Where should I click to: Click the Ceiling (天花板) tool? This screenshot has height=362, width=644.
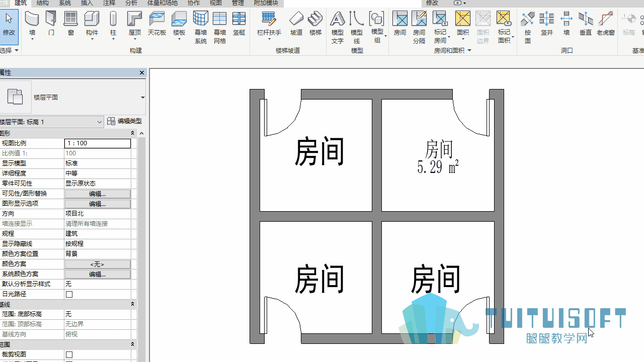(x=157, y=24)
